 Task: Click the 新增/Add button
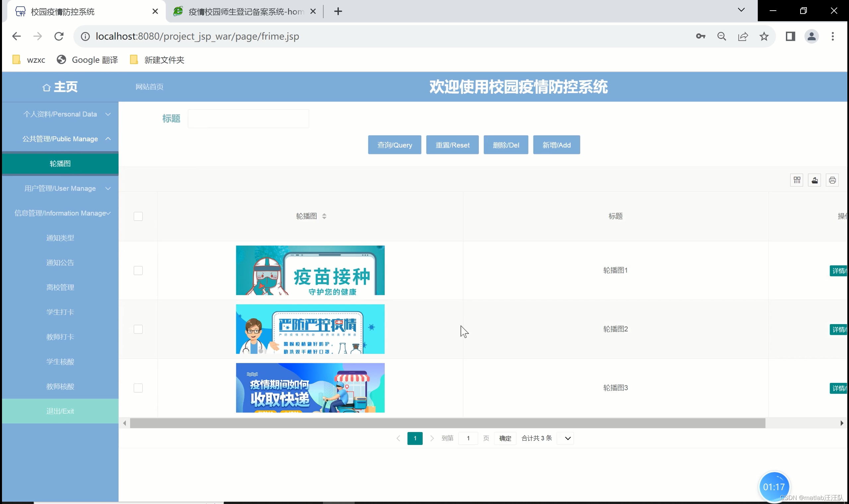click(x=556, y=145)
